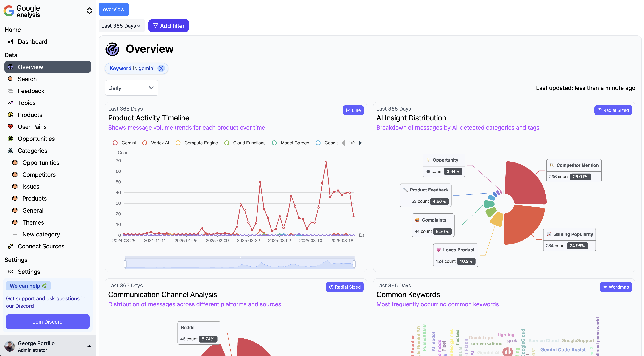Screen dimensions: 644x356
Task: Click the New category option
Action: [x=41, y=234]
